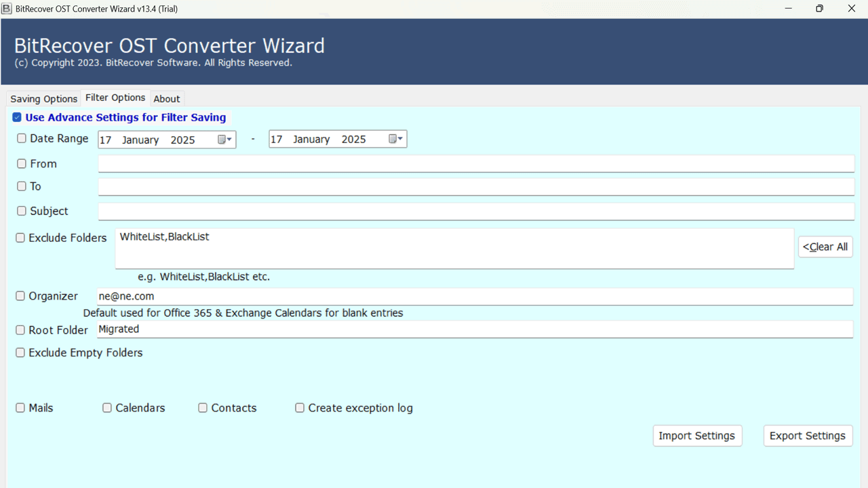Click the 'Default used for Office 365' note

pos(243,313)
